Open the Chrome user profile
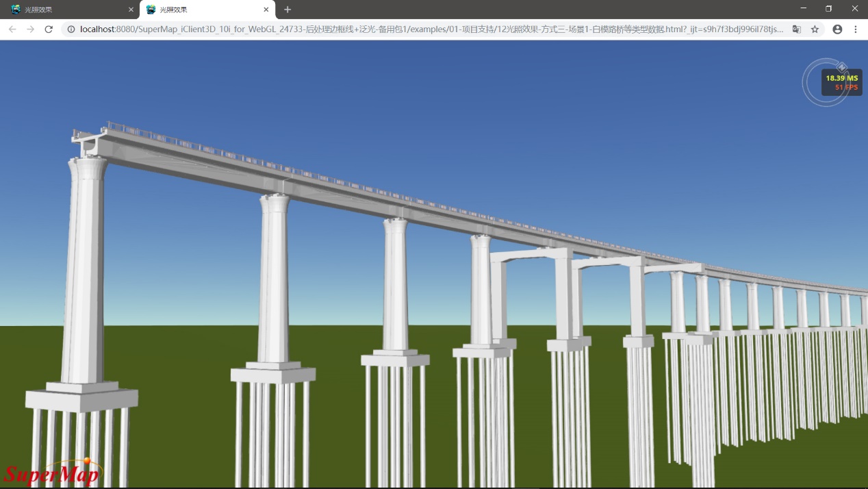 [837, 29]
